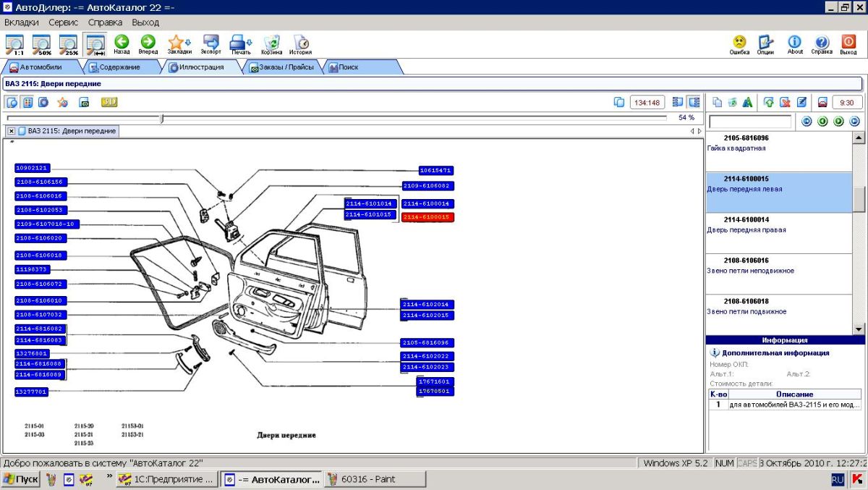Image resolution: width=868 pixels, height=490 pixels.
Task: Select list item Звено петли неподвижное
Action: [779, 274]
